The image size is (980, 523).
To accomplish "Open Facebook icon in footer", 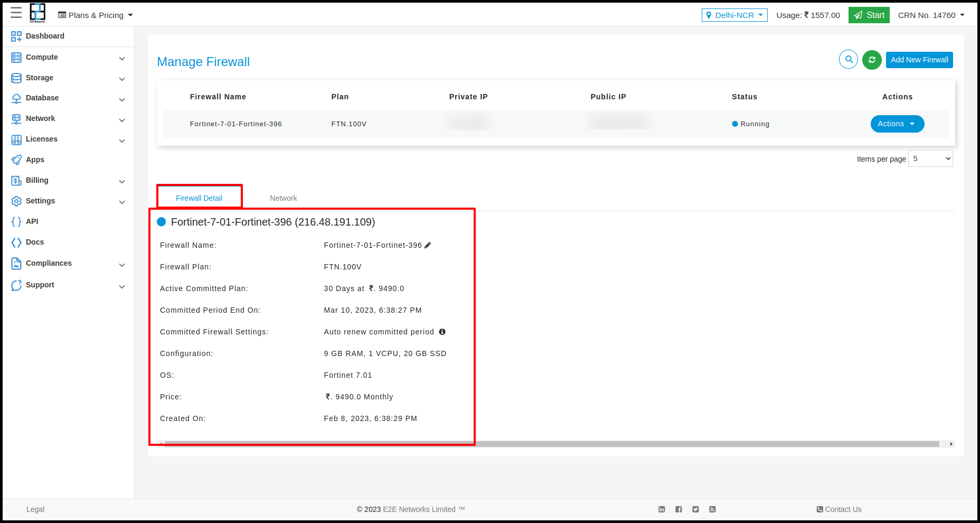I will pyautogui.click(x=679, y=509).
